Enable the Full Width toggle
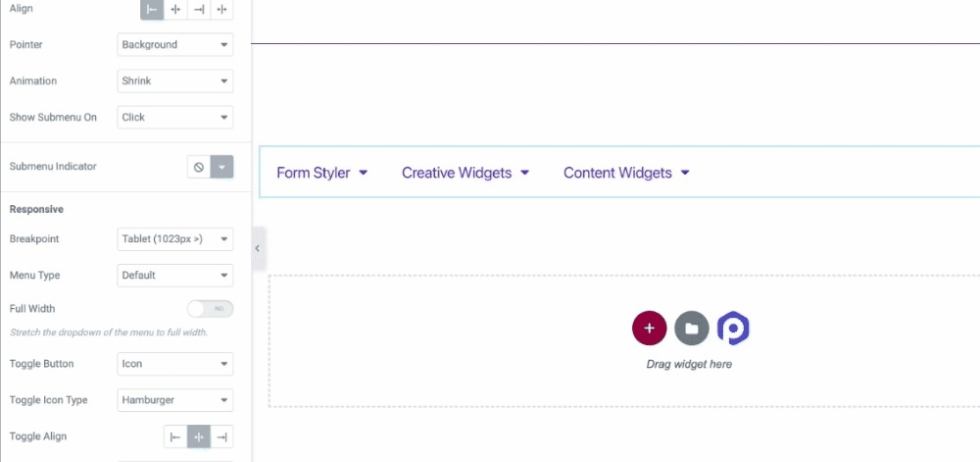980x462 pixels. tap(210, 309)
